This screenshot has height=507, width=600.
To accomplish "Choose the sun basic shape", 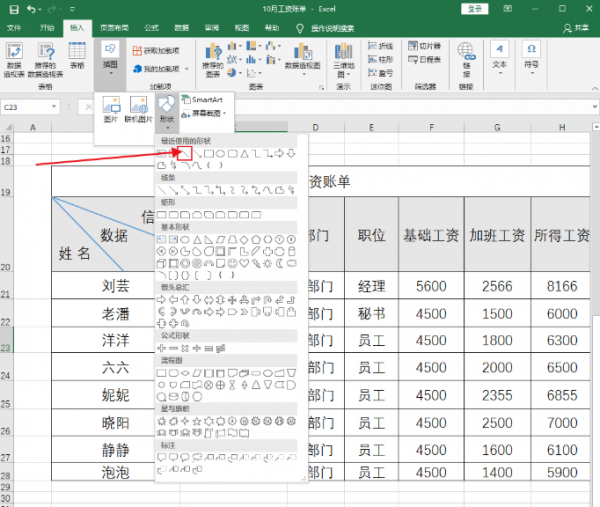I will click(x=268, y=263).
